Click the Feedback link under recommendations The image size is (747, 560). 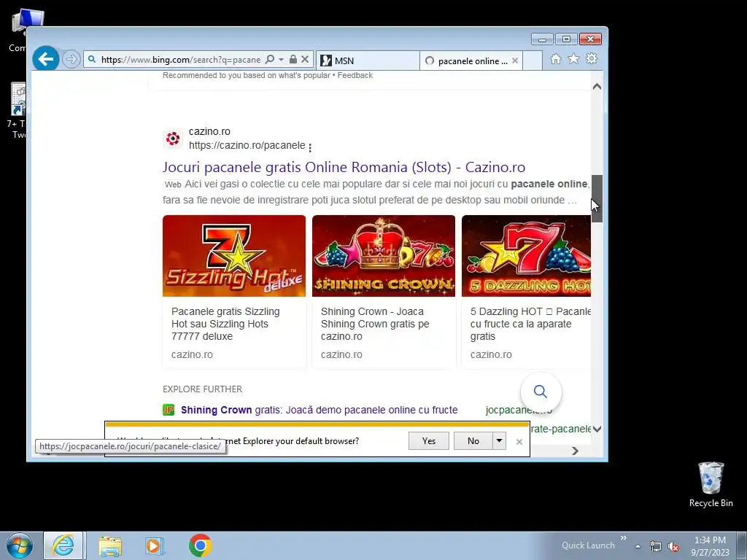coord(355,75)
